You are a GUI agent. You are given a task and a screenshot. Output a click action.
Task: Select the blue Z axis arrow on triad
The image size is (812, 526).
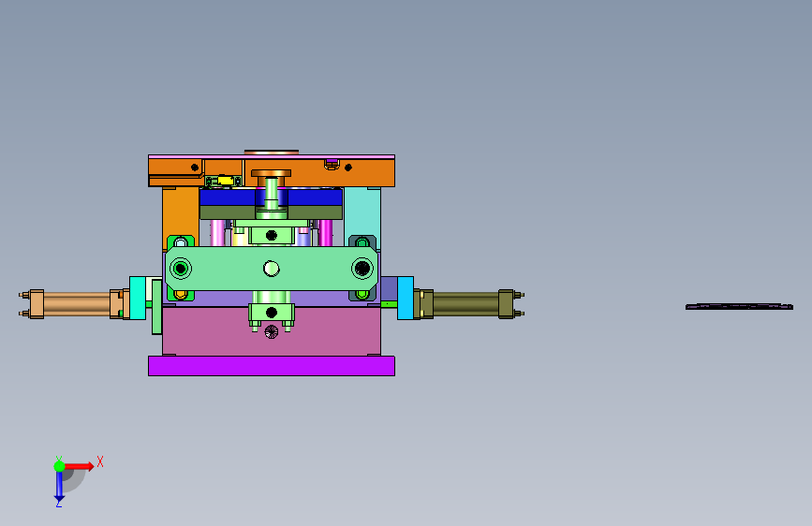[x=59, y=487]
